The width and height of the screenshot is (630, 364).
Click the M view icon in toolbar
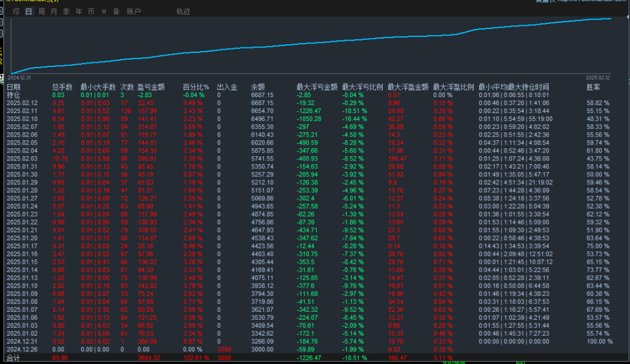point(103,10)
